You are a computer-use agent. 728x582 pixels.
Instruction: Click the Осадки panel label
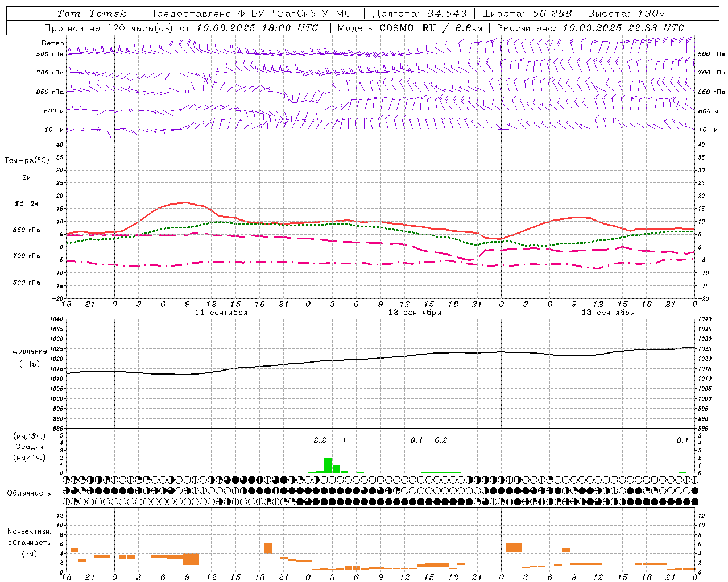tap(30, 447)
